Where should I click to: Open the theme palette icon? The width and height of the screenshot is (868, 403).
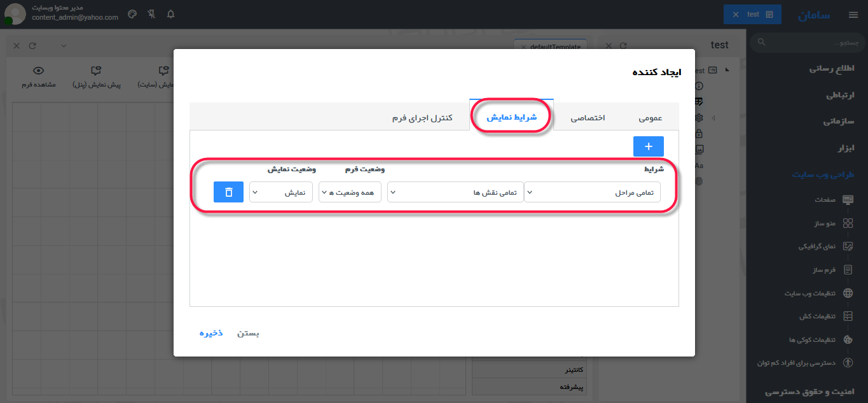[x=132, y=14]
